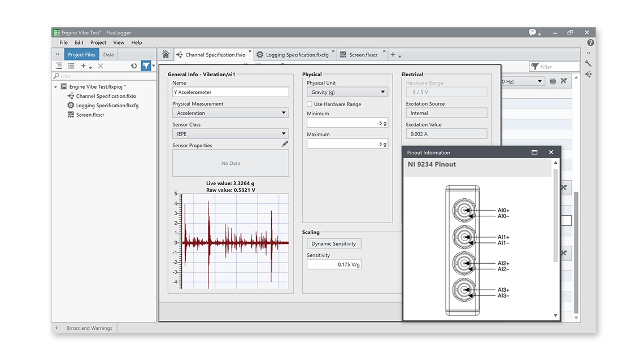Open the View menu
Screen dimensions: 644x362
pyautogui.click(x=119, y=43)
